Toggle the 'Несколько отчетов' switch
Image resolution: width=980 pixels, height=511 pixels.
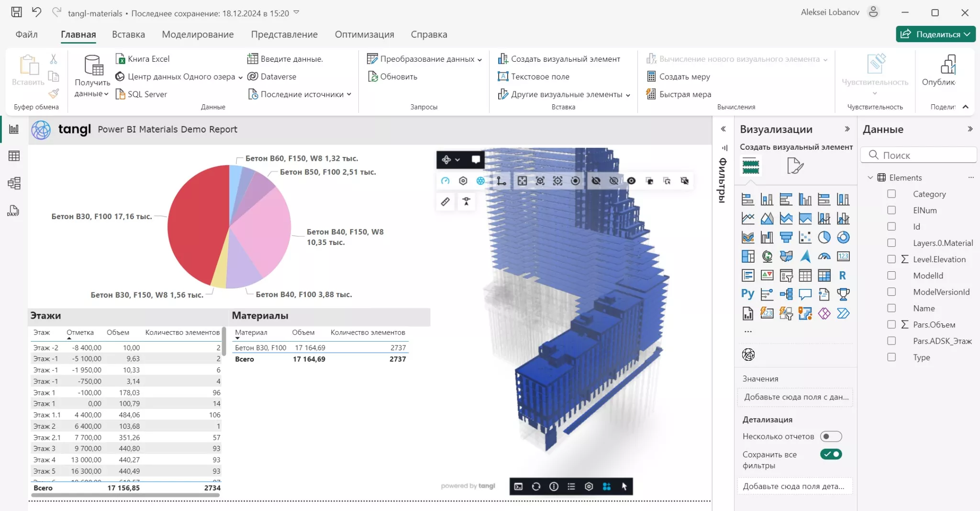click(831, 436)
